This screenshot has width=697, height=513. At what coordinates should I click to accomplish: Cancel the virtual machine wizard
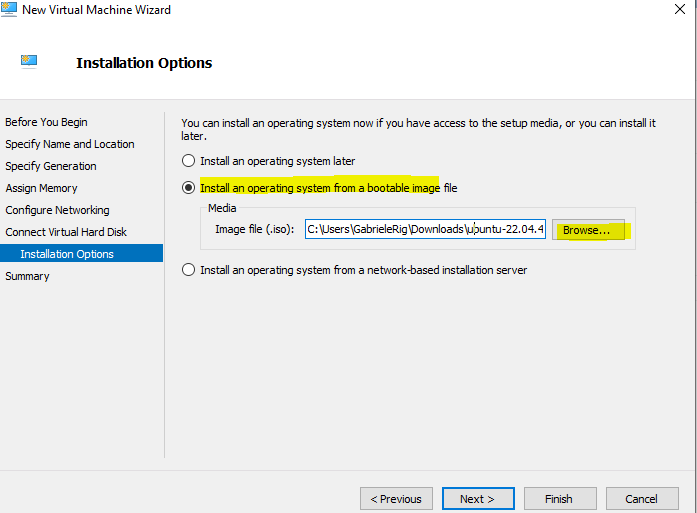[x=641, y=498]
